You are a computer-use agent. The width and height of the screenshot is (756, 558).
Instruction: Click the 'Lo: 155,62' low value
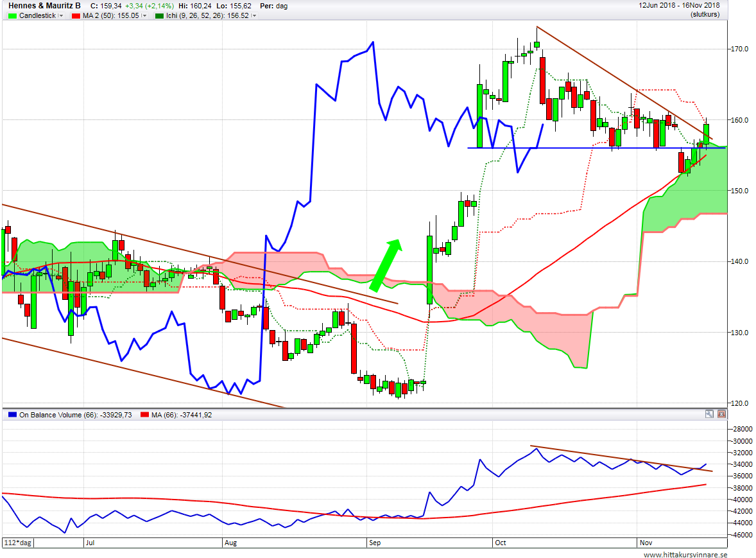[x=234, y=6]
